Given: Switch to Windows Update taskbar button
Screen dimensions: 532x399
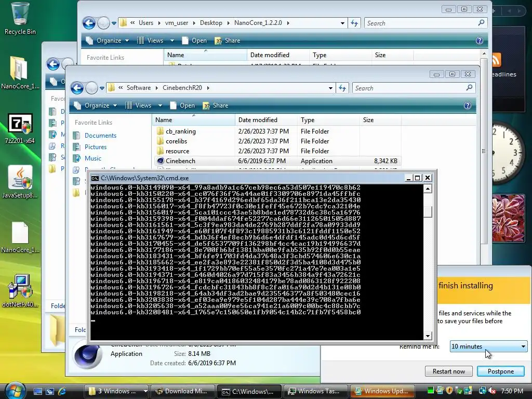Looking at the screenshot, I should (382, 391).
